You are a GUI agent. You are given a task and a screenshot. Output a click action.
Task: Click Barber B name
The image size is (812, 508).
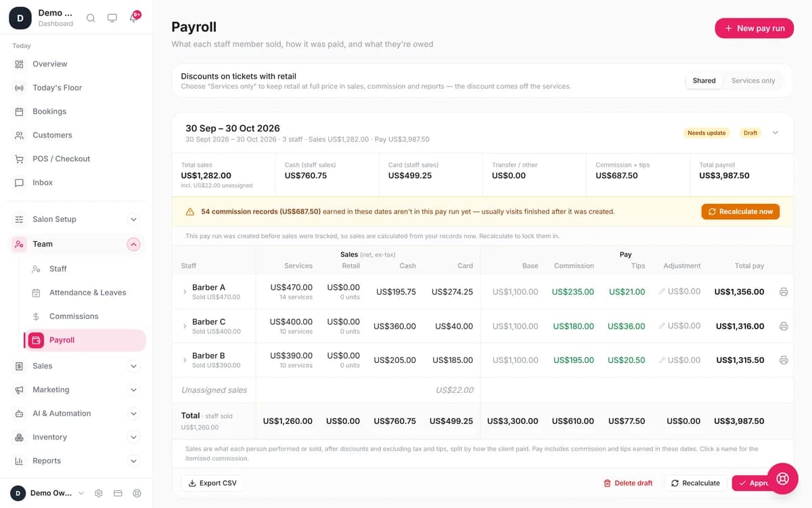(x=208, y=356)
